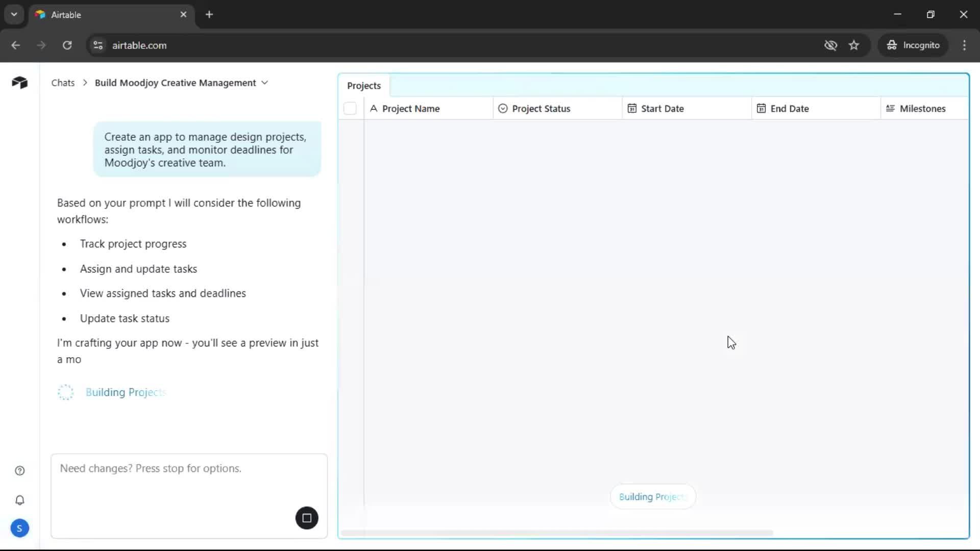The width and height of the screenshot is (980, 551).
Task: Click the Project Status field type icon
Action: pos(503,109)
